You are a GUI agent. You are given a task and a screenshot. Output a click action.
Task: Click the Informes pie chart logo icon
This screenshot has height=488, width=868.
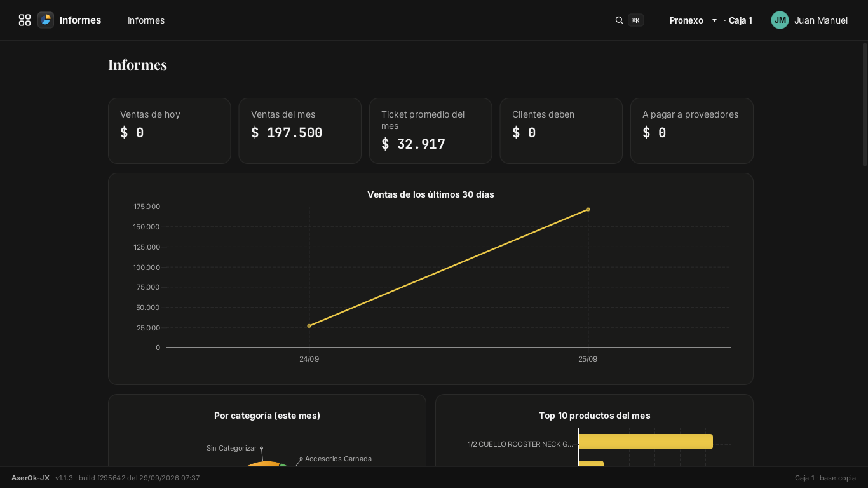point(46,20)
